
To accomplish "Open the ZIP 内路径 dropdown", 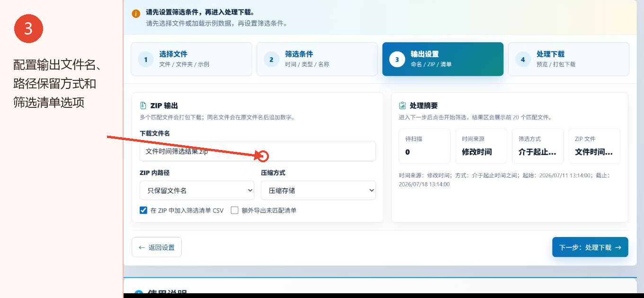I will pyautogui.click(x=197, y=190).
